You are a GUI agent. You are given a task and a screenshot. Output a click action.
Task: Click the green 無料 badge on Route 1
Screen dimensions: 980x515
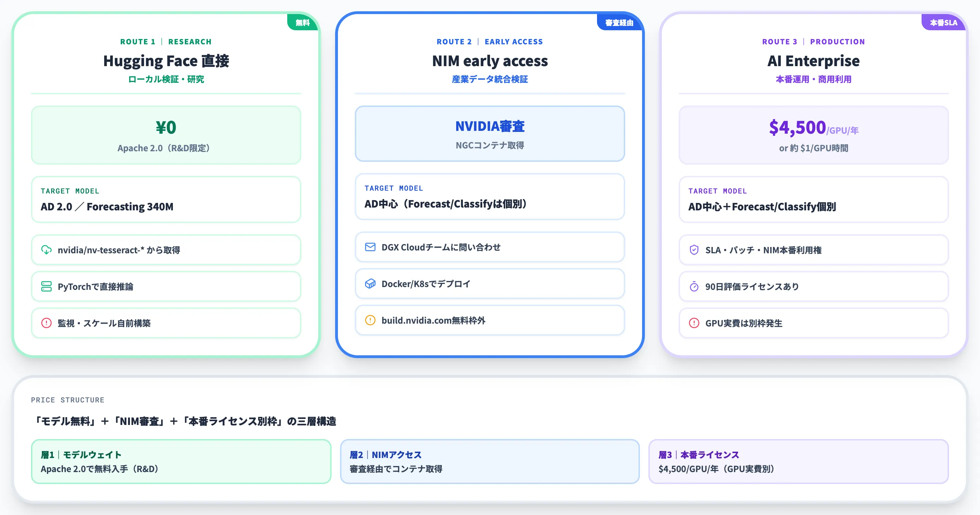point(302,23)
